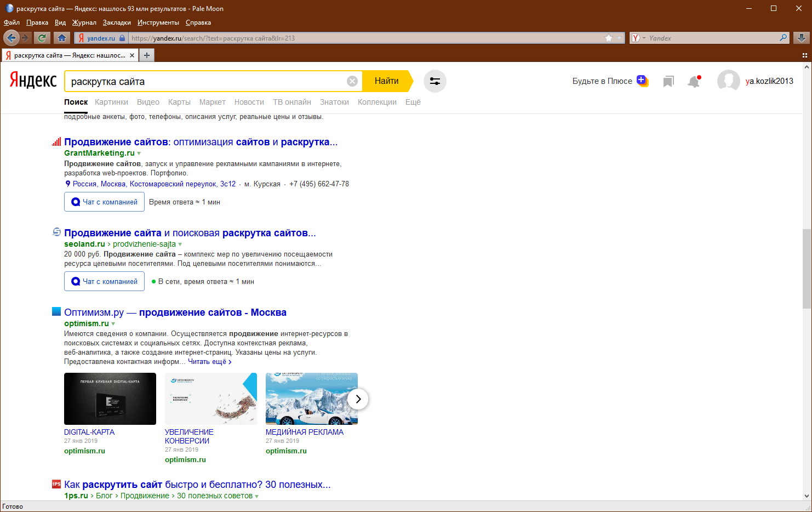
Task: Open chat with the seoland.ru company
Action: 105,281
